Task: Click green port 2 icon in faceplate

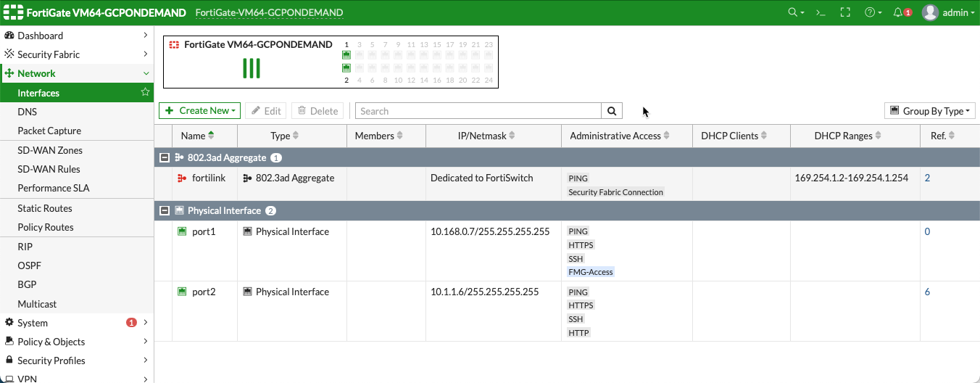Action: [346, 68]
